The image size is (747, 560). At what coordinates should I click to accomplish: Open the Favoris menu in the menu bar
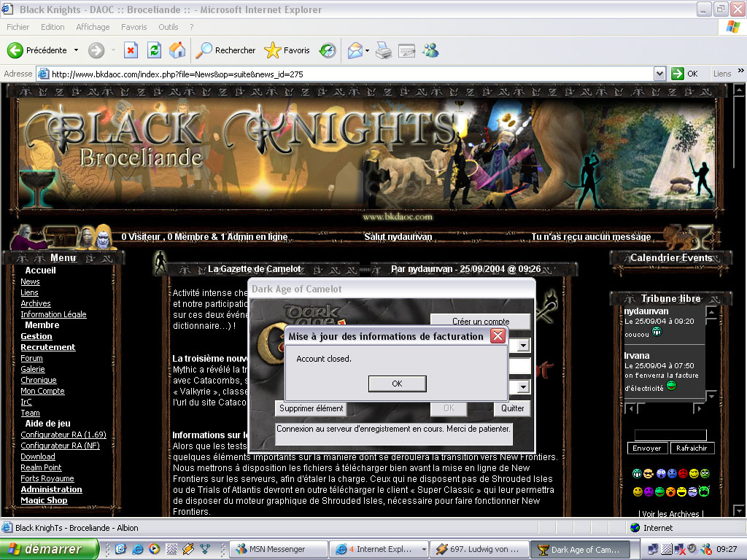134,27
